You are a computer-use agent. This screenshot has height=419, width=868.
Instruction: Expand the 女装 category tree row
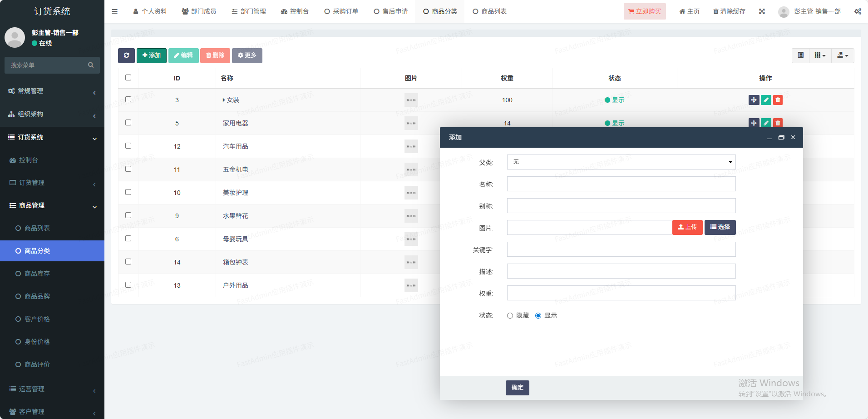[x=224, y=100]
